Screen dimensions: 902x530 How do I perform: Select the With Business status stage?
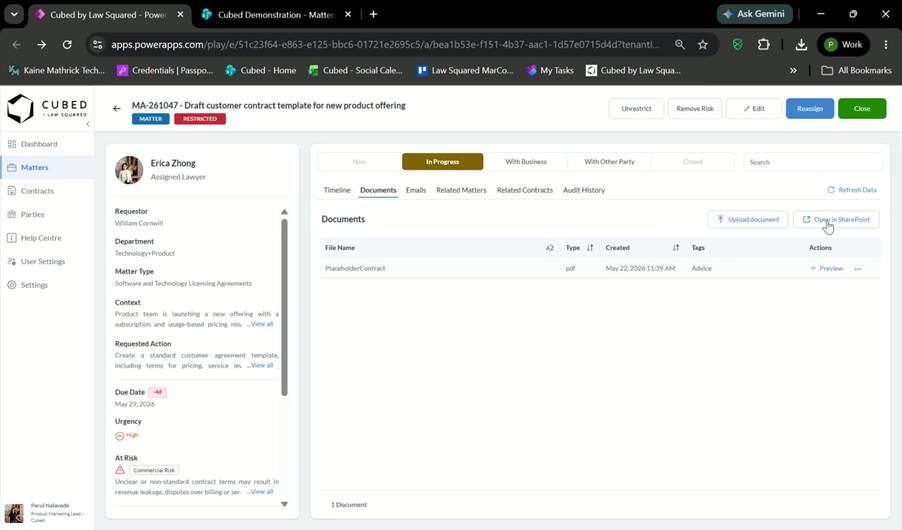[x=526, y=162]
